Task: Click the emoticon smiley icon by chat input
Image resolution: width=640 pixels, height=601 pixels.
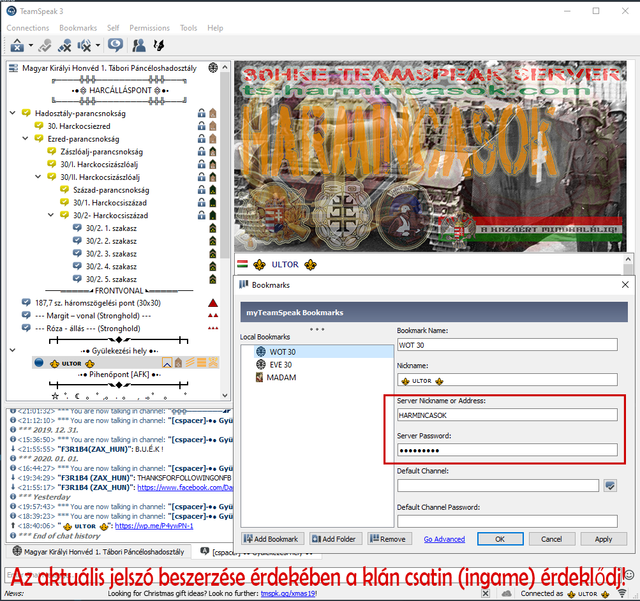Action: (x=630, y=575)
